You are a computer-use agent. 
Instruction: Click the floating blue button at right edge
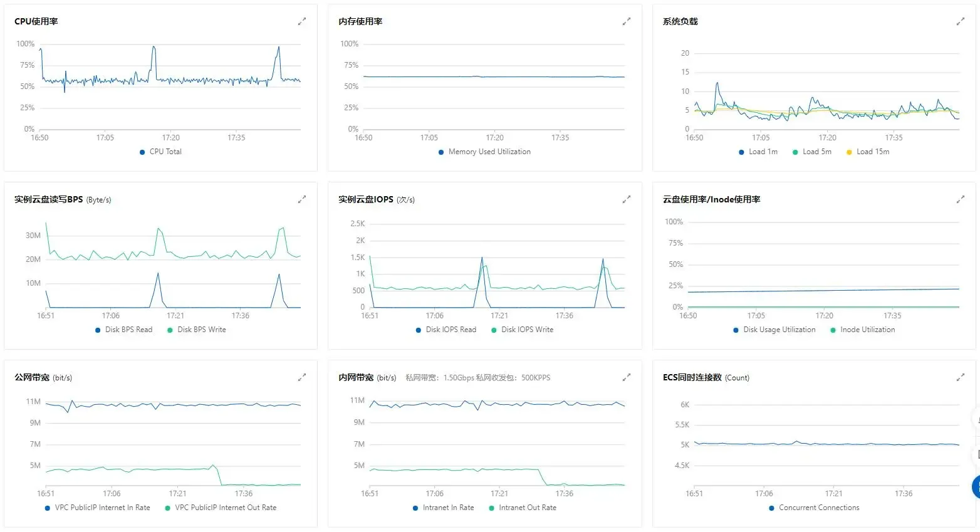tap(976, 487)
